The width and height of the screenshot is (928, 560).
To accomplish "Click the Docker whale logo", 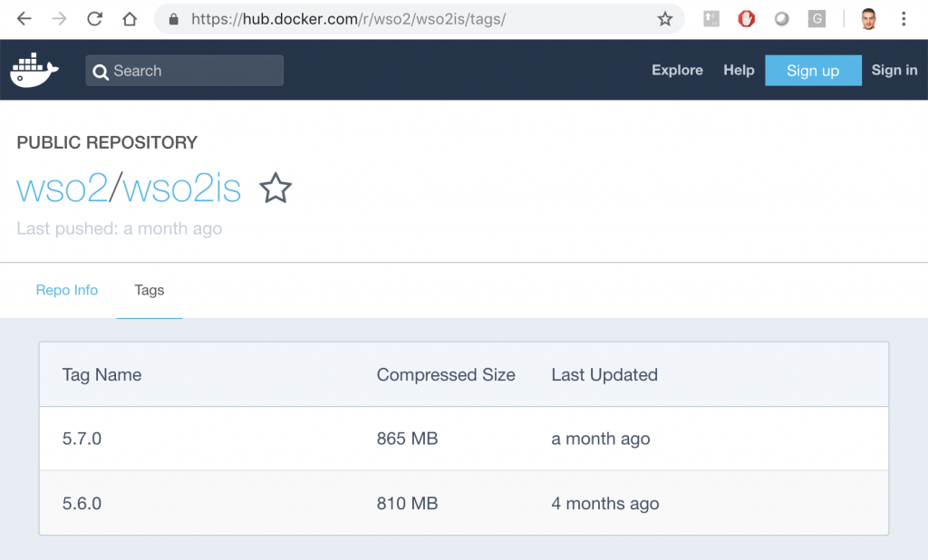I will (34, 71).
